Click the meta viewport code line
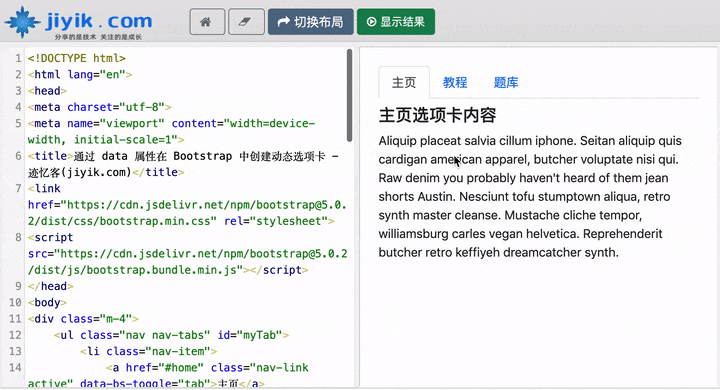This screenshot has height=390, width=720. (x=171, y=131)
